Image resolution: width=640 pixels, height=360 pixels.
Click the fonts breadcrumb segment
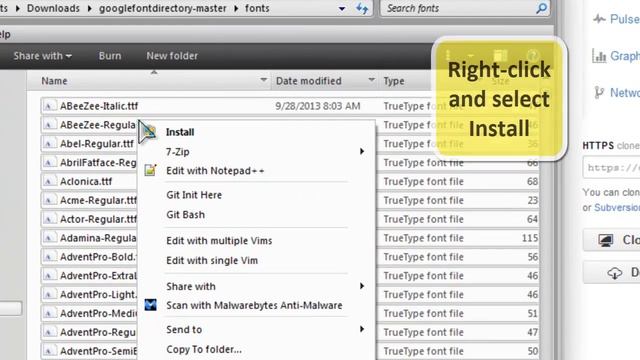coord(257,8)
